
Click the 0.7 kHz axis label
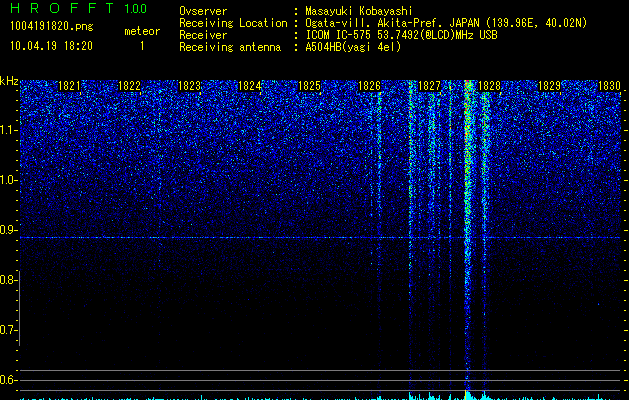pos(7,330)
